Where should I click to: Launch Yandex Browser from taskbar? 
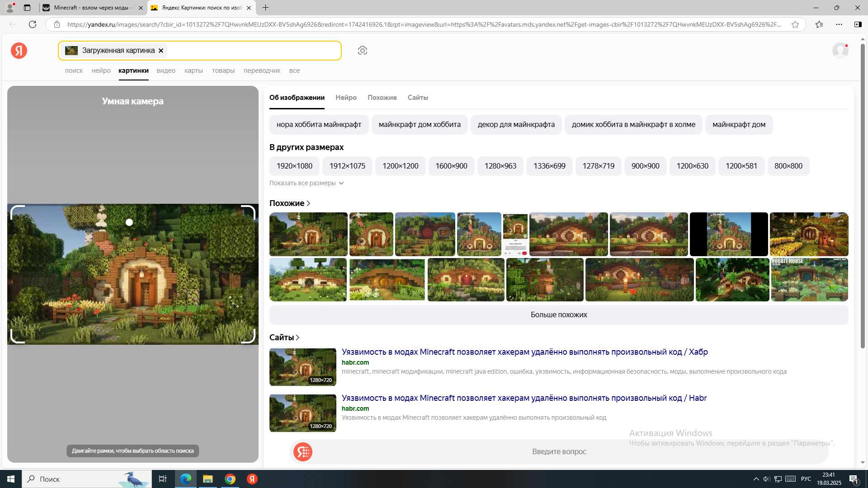coord(252,479)
